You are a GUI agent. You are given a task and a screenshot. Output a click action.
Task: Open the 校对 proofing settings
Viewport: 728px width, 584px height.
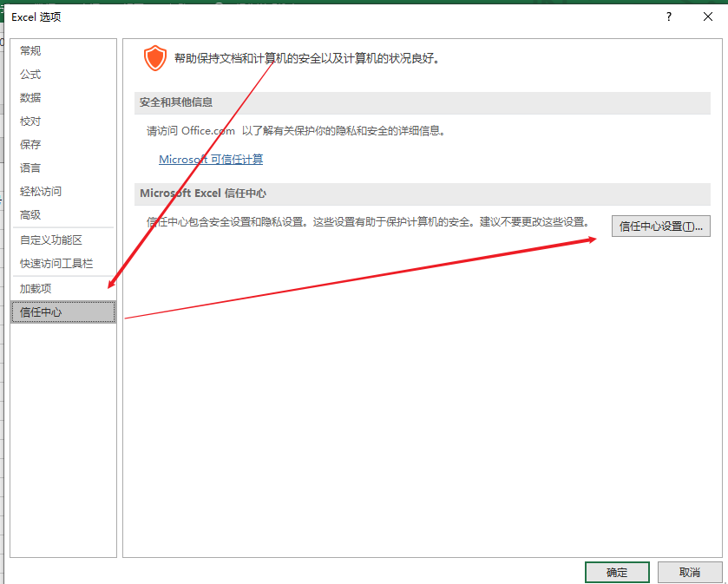62,121
